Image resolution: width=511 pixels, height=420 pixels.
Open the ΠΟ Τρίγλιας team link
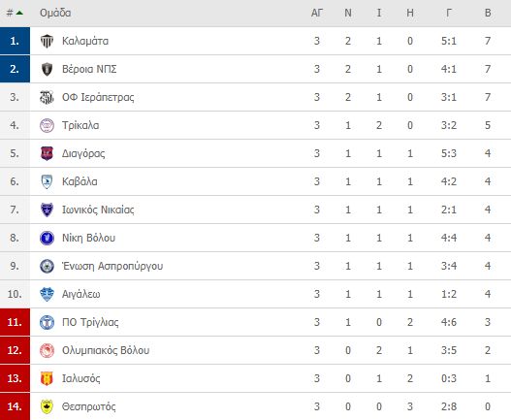(90, 322)
